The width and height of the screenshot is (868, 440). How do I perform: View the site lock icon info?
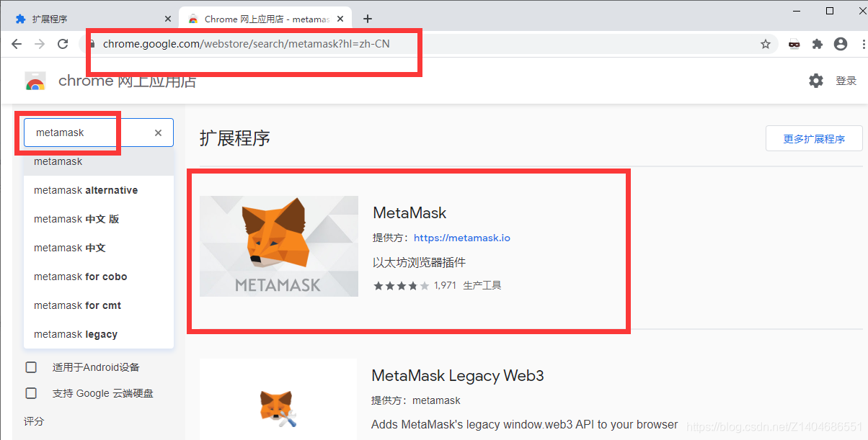[92, 44]
